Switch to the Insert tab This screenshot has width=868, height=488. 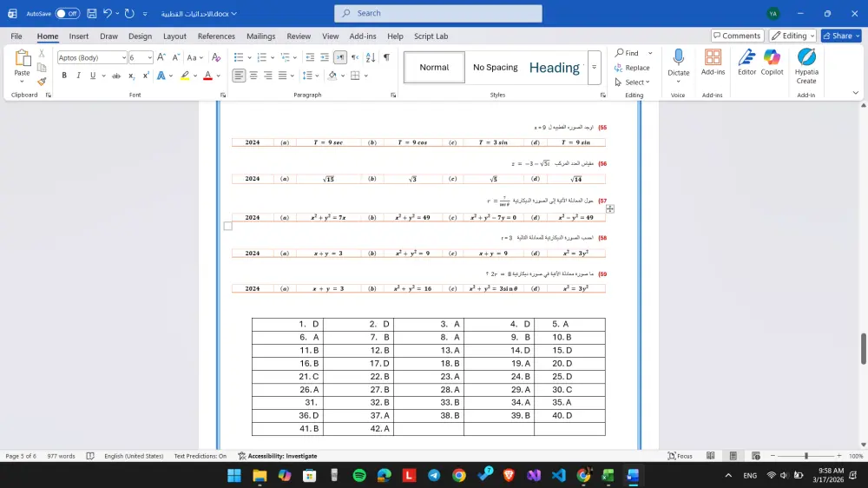point(79,36)
